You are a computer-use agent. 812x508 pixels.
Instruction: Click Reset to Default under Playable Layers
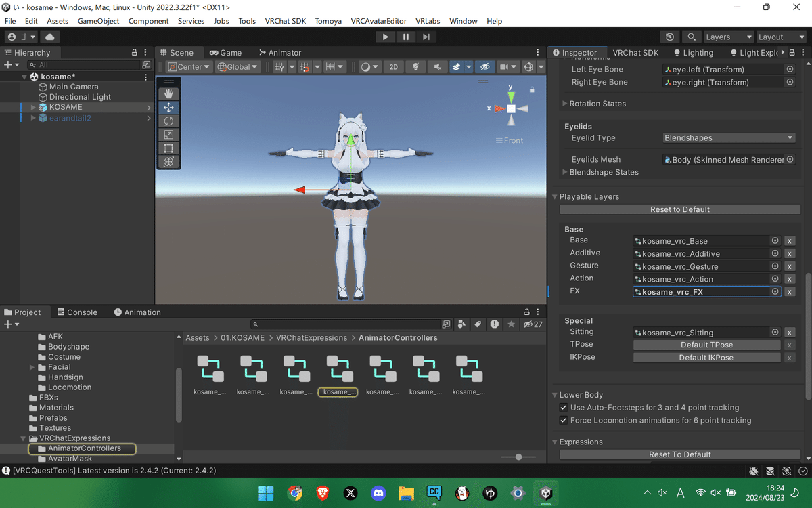[x=680, y=210]
